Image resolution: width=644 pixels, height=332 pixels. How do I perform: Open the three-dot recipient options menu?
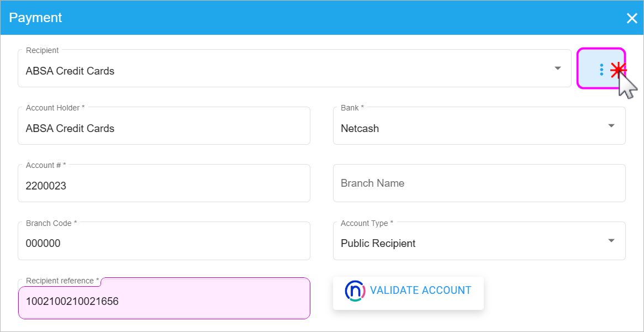tap(601, 69)
